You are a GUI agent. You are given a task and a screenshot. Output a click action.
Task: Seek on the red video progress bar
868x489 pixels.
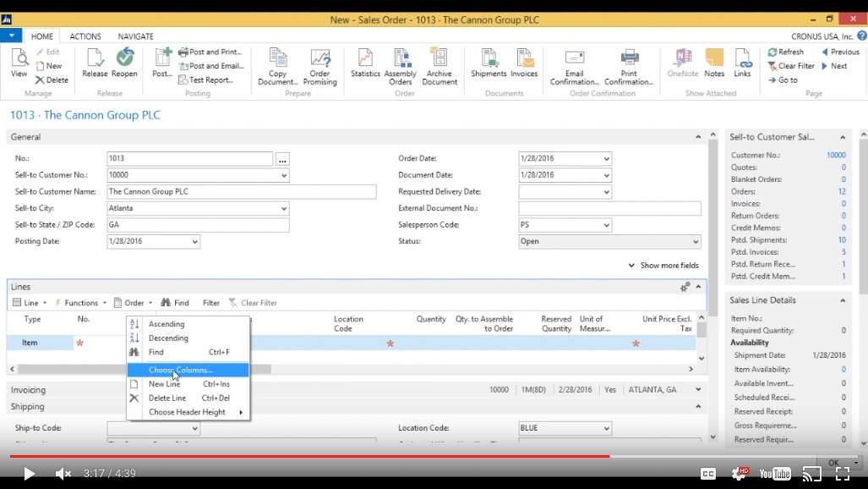(309, 456)
